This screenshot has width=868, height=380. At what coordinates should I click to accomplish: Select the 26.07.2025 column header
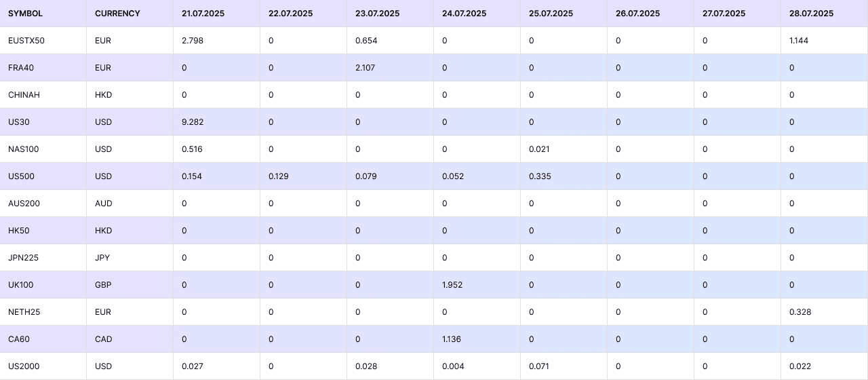tap(651, 14)
